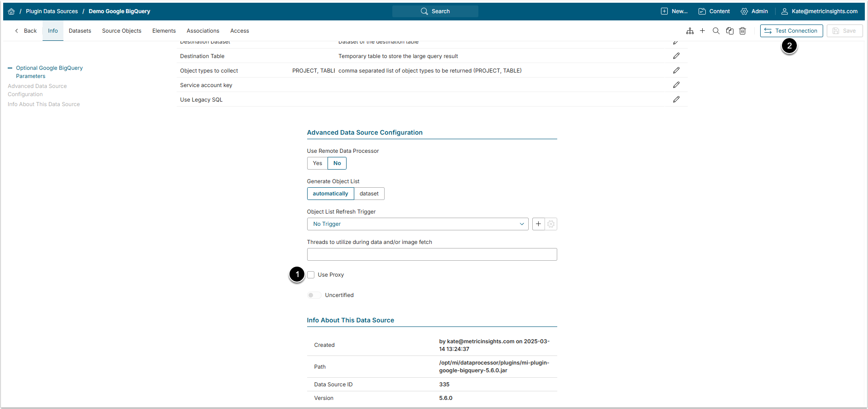The width and height of the screenshot is (868, 409).
Task: Click the plus icon in top toolbar
Action: tap(702, 31)
